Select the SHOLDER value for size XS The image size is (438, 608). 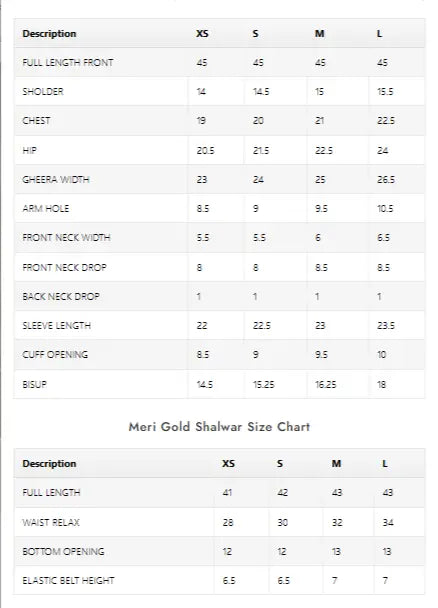tap(201, 92)
